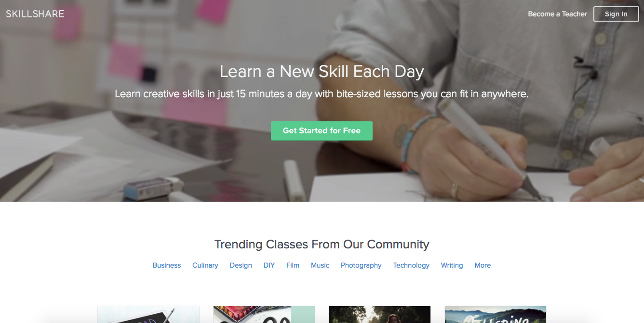The width and height of the screenshot is (644, 323).
Task: Show Film classes
Action: tap(293, 265)
